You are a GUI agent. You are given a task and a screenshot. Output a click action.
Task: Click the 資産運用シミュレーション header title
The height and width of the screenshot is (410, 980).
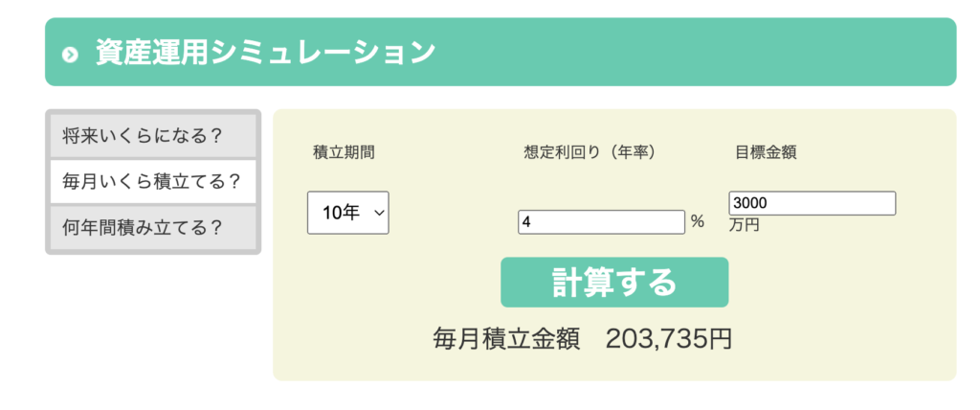[265, 53]
